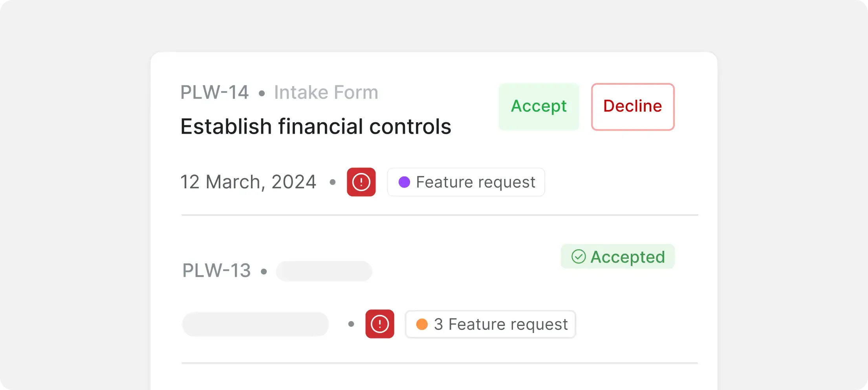Click the checkmark circle icon in Accepted badge
The height and width of the screenshot is (390, 868).
point(578,257)
